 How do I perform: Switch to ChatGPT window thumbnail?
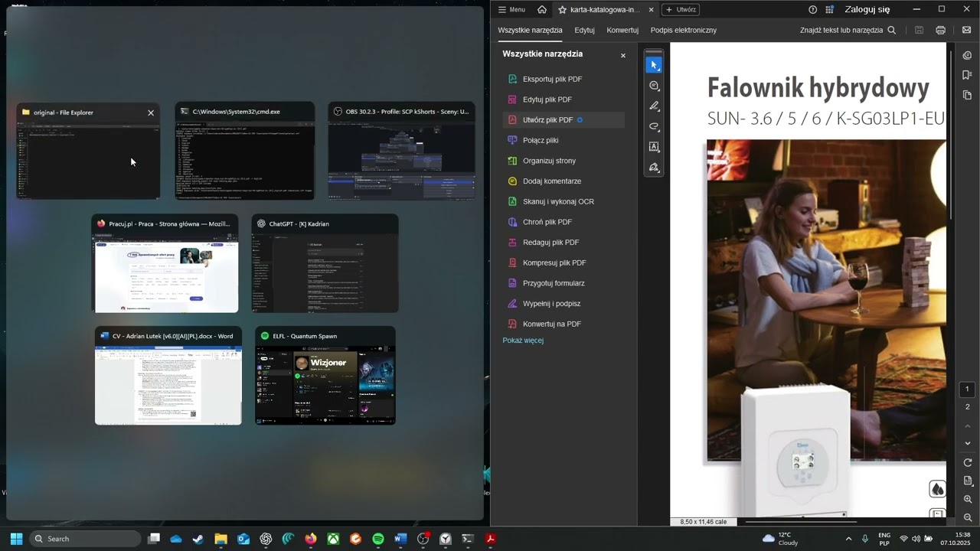325,263
